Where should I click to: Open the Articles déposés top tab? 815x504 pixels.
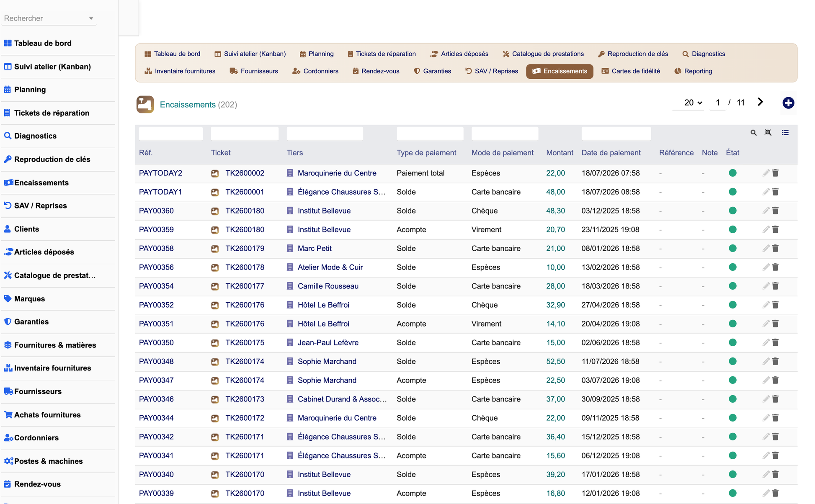(459, 54)
